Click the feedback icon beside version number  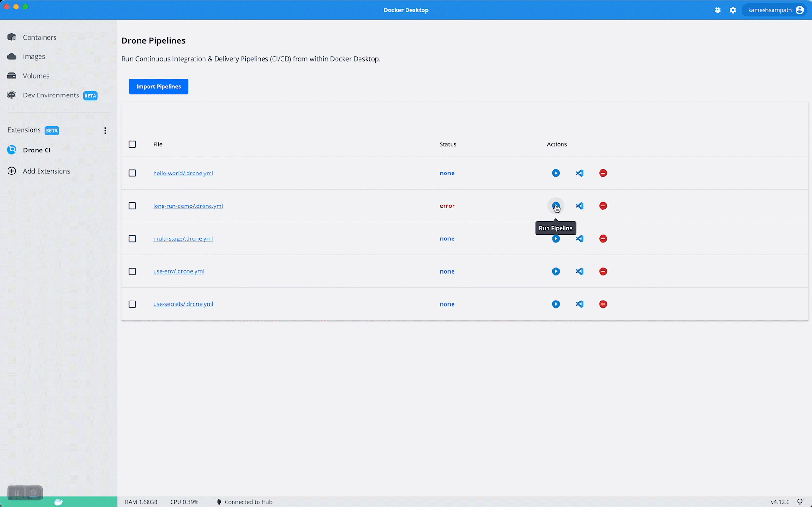point(801,502)
